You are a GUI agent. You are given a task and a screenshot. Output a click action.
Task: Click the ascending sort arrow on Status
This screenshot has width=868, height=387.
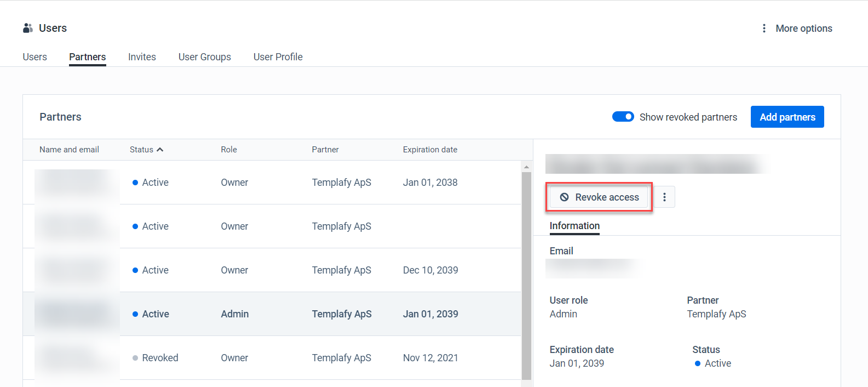click(160, 150)
